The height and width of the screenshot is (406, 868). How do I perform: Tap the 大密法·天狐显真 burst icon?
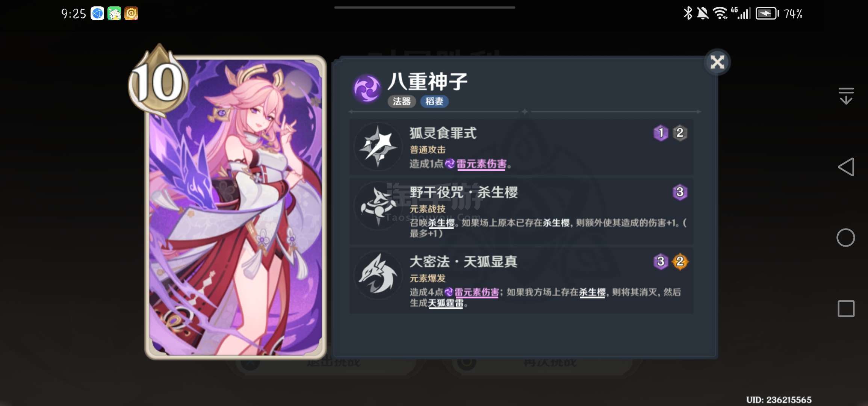(x=378, y=276)
